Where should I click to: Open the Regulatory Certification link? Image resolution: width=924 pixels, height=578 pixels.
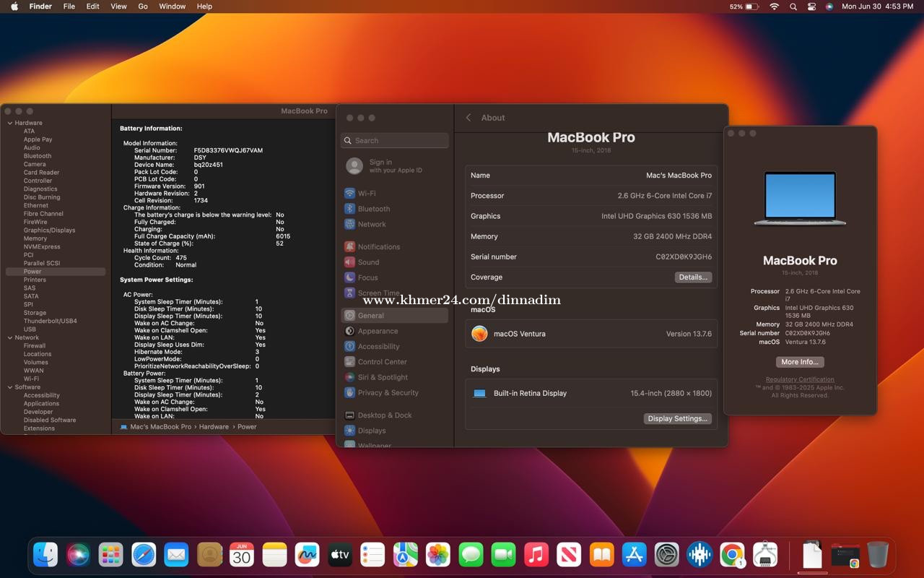(800, 379)
